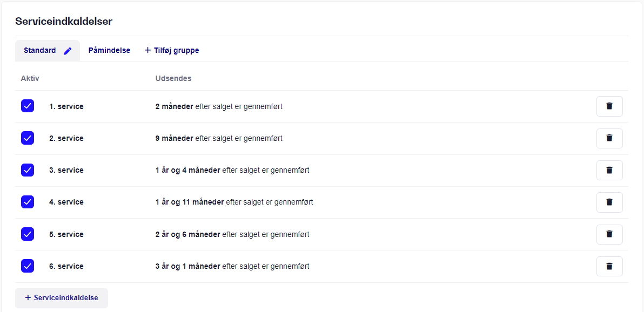The width and height of the screenshot is (644, 312).
Task: Delete the 1. service row
Action: 609,106
